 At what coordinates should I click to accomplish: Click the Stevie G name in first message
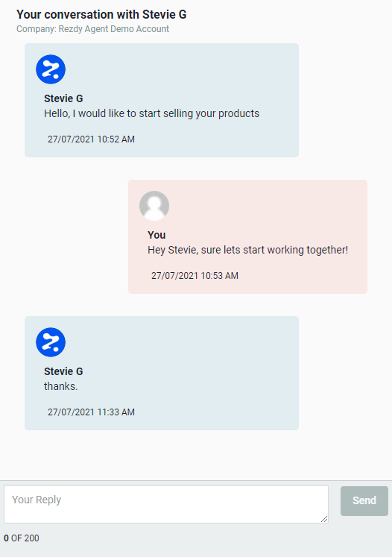coord(63,98)
